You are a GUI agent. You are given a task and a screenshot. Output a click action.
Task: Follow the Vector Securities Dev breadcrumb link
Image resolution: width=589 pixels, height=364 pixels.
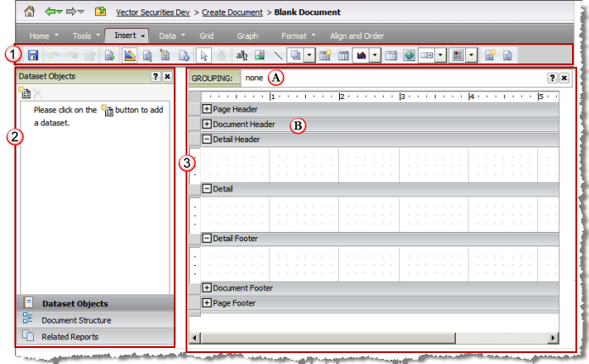(153, 13)
